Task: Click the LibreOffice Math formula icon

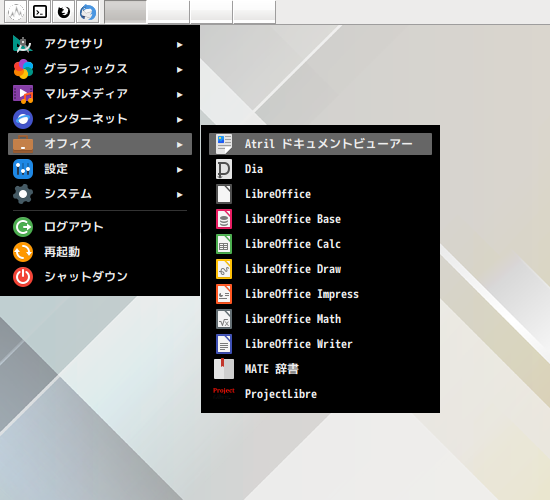Action: 224,319
